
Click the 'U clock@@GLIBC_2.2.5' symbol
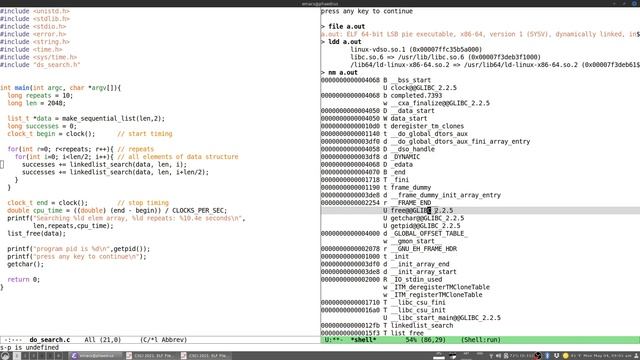click(x=420, y=88)
